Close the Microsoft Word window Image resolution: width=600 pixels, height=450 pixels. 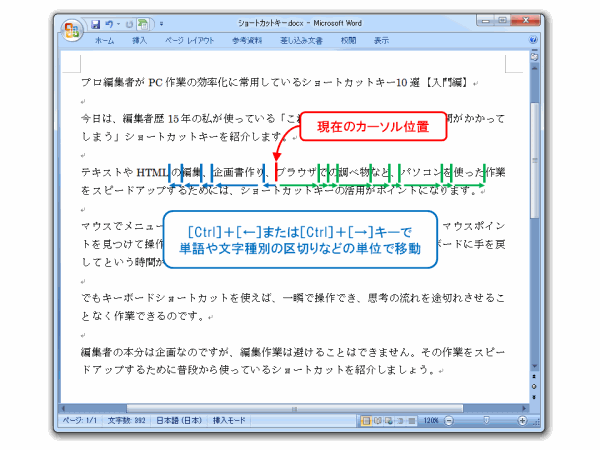point(525,20)
